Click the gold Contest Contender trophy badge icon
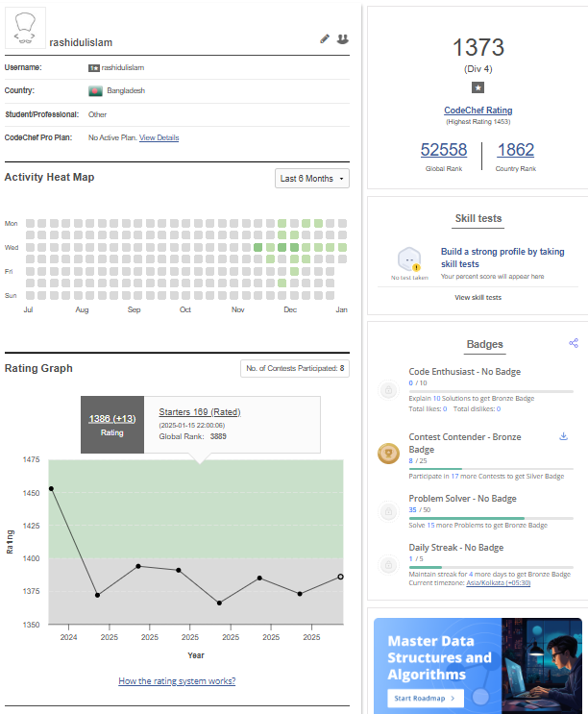 coord(389,454)
